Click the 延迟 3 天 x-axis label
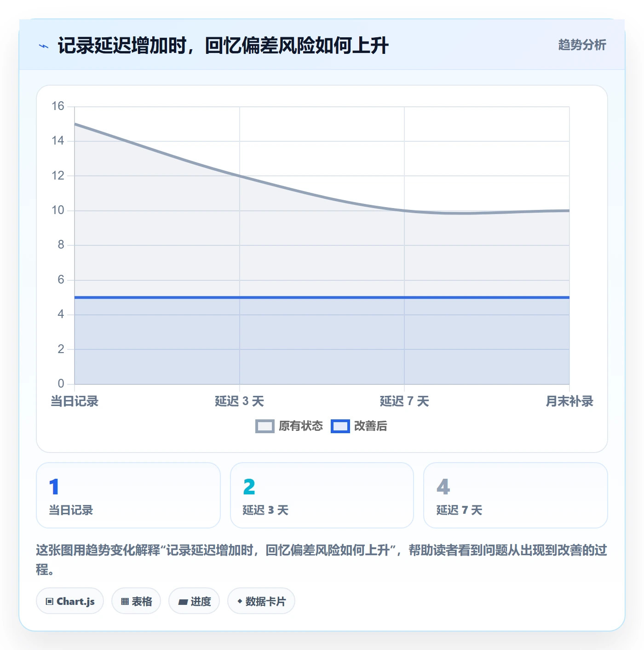 pyautogui.click(x=239, y=401)
